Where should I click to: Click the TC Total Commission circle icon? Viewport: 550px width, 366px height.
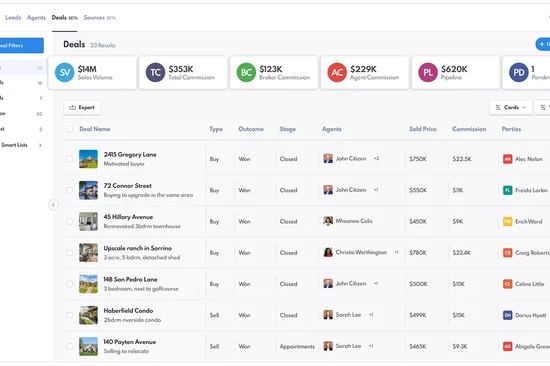(155, 72)
